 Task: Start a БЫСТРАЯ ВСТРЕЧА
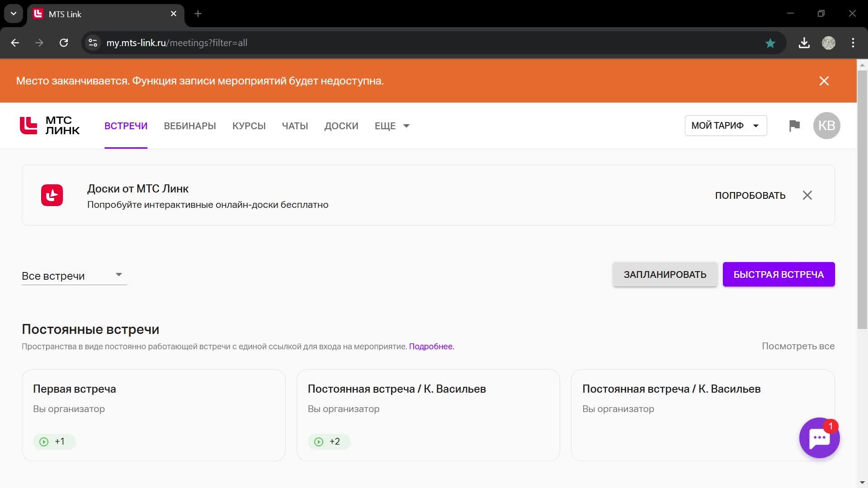(778, 274)
